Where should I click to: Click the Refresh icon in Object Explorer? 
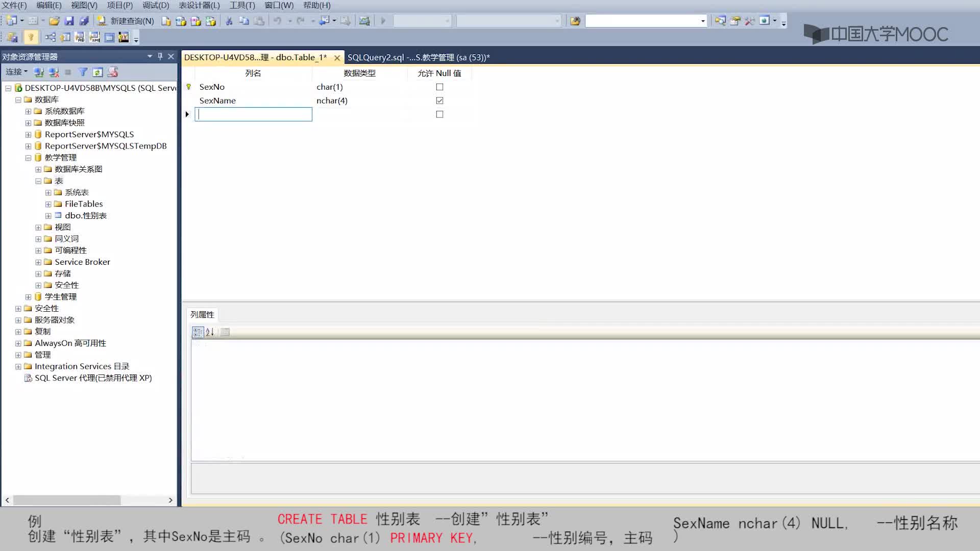coord(97,72)
